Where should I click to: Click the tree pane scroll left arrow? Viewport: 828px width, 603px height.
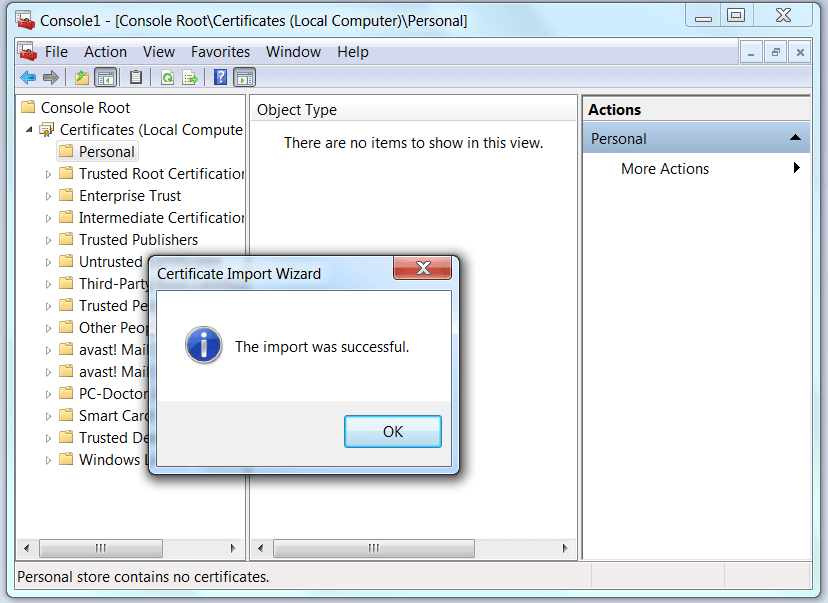[x=26, y=548]
